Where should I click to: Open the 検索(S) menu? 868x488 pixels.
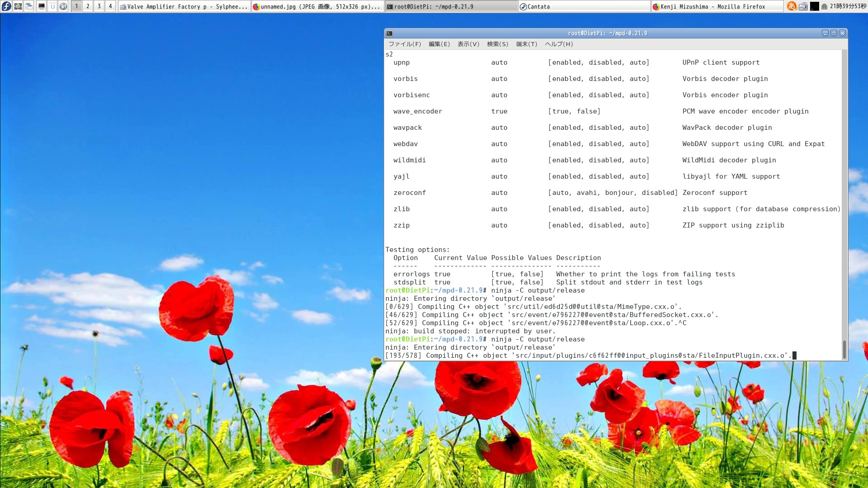[497, 44]
